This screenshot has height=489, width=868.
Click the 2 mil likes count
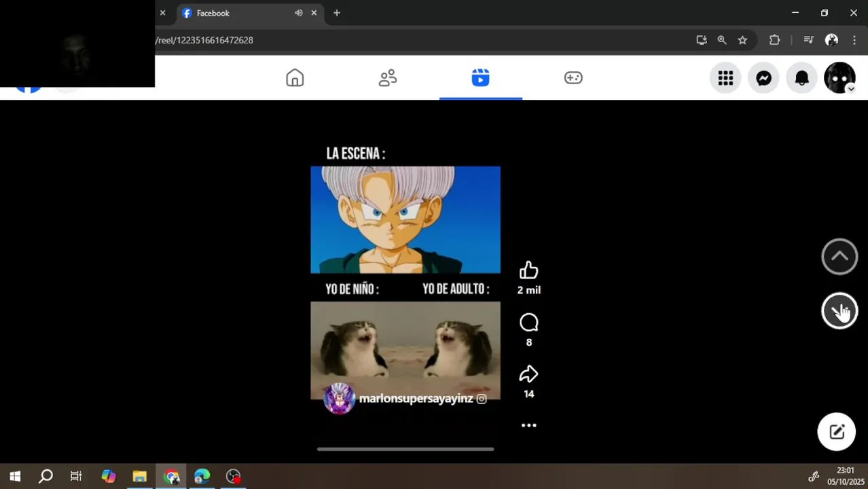[528, 290]
